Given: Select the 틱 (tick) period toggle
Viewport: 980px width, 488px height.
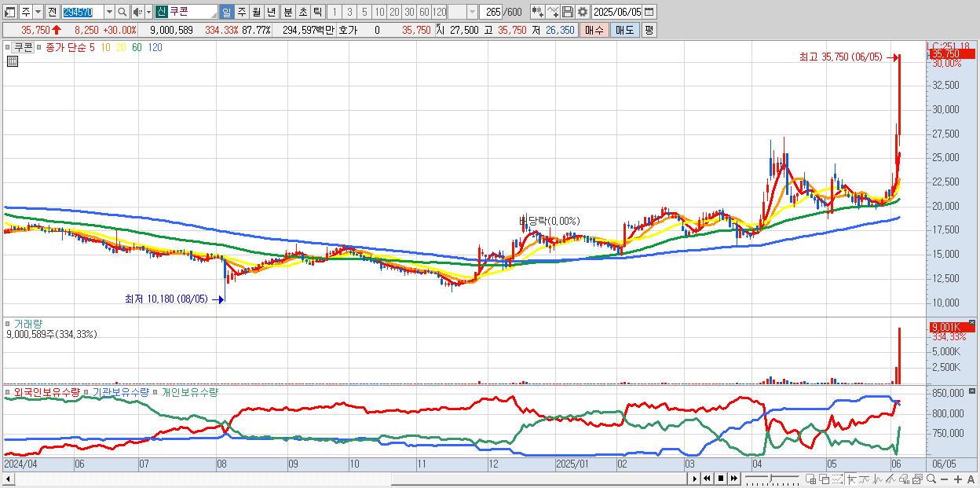Looking at the screenshot, I should 317,12.
